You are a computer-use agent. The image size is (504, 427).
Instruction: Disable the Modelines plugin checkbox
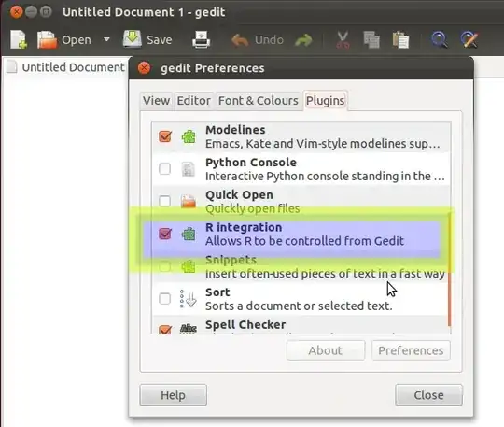(x=165, y=136)
